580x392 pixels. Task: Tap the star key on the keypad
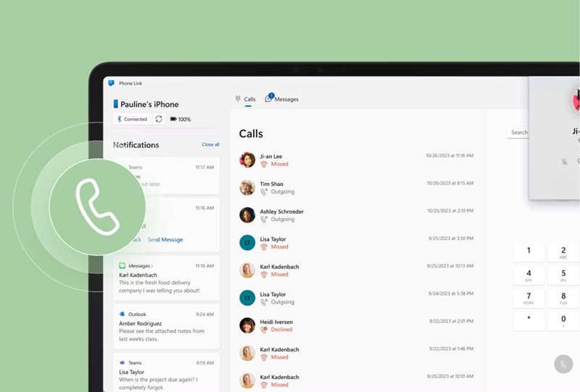click(x=529, y=321)
